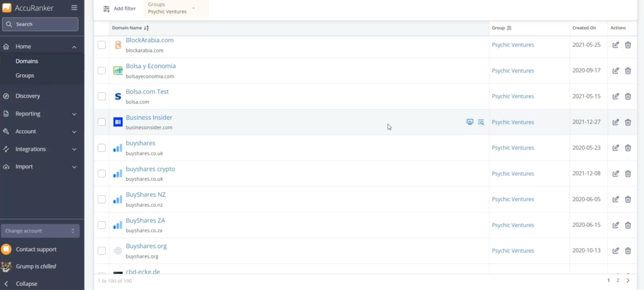
Task: Click the Add filter button
Action: (x=120, y=8)
